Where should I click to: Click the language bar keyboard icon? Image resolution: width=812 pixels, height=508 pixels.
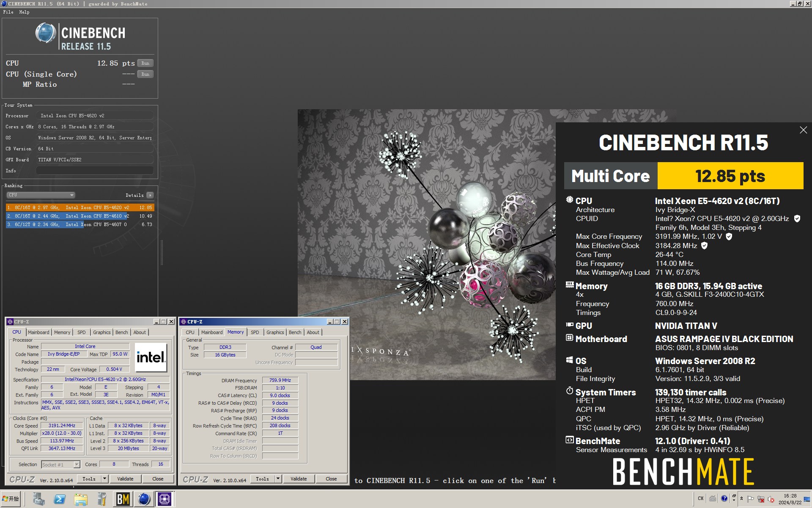pyautogui.click(x=713, y=498)
